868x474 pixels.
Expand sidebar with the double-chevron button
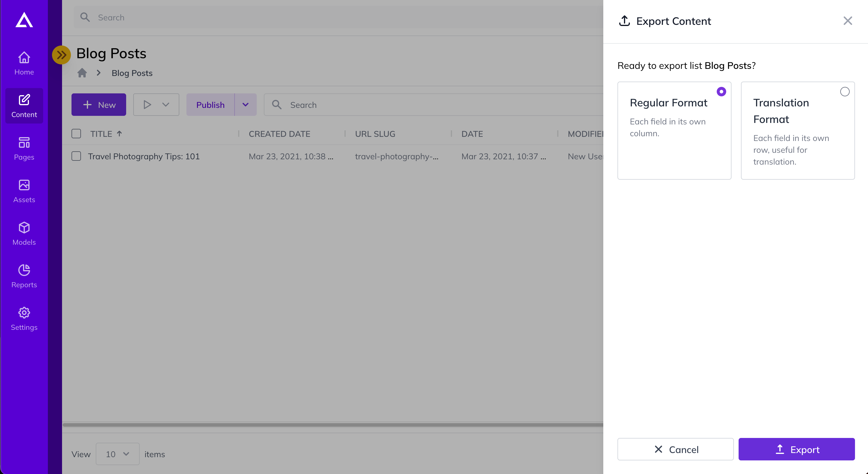tap(61, 55)
